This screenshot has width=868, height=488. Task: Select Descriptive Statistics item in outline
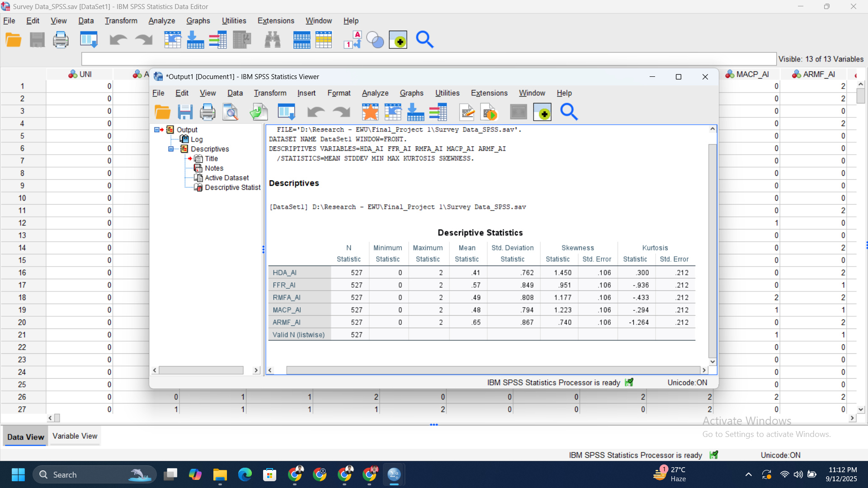point(232,188)
